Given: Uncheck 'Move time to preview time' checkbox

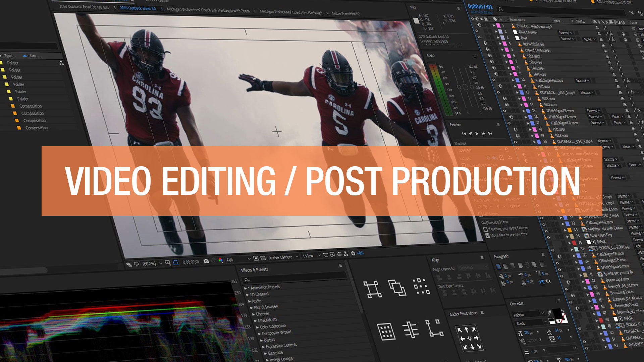Looking at the screenshot, I should pos(487,236).
